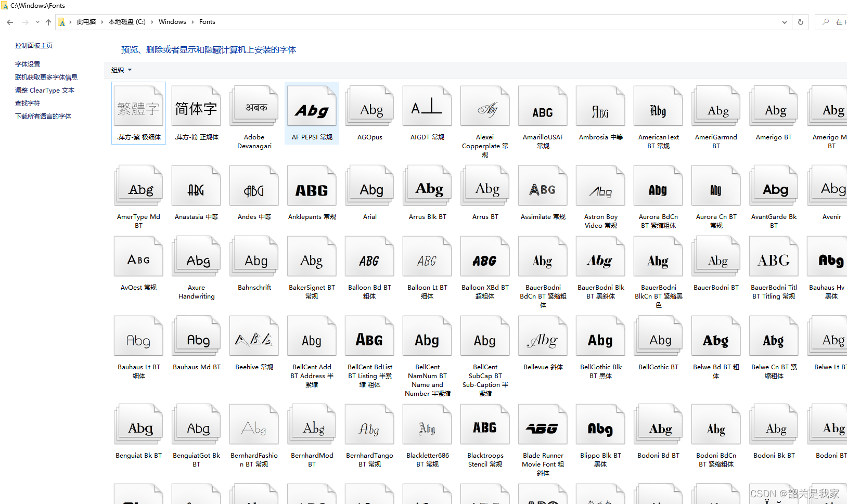Image resolution: width=847 pixels, height=504 pixels.
Task: Select the BauerBodni Titl BT Titling icon
Action: pos(774,256)
